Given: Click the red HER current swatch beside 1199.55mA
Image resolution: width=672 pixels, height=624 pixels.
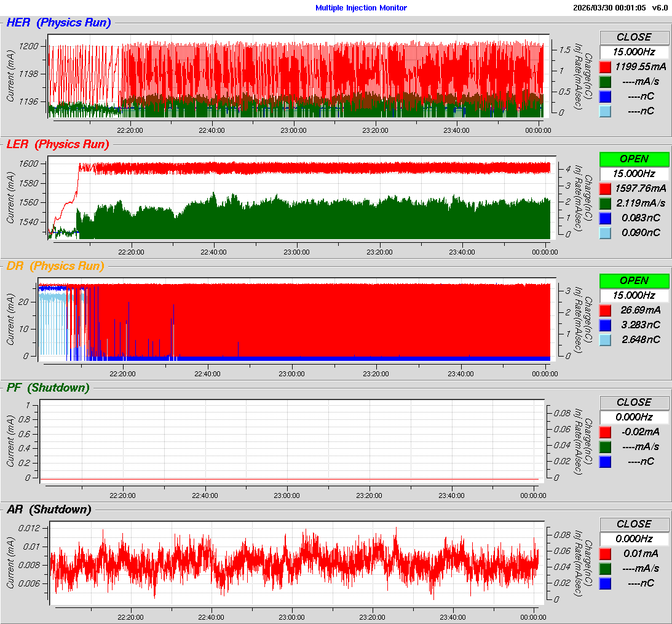Looking at the screenshot, I should 605,66.
